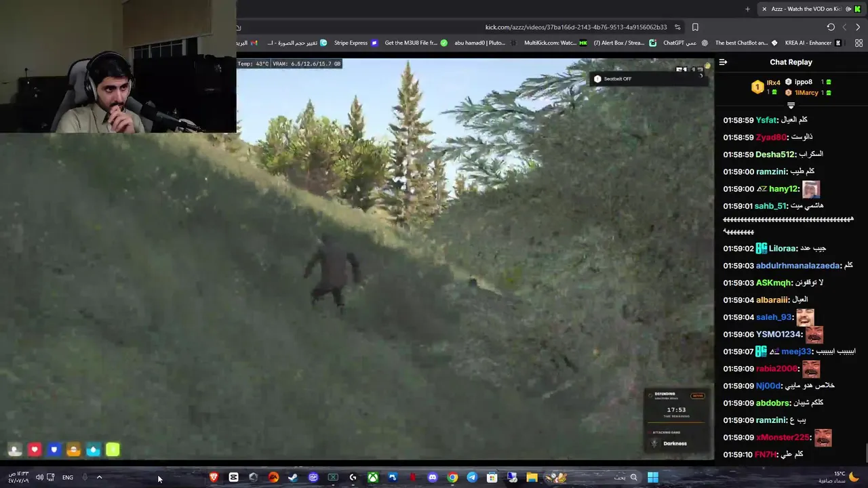Open chat user Liloraa's profile
The width and height of the screenshot is (868, 488).
tap(783, 249)
